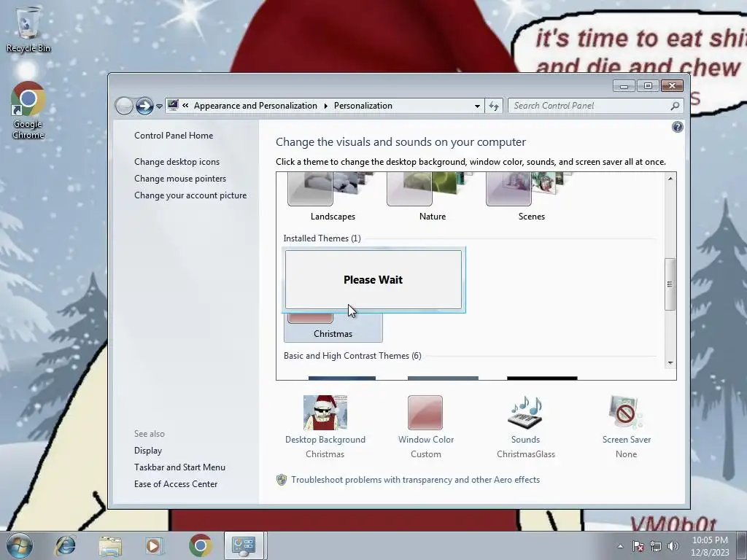Image resolution: width=747 pixels, height=560 pixels.
Task: Open the Desktop Background icon
Action: point(325,413)
